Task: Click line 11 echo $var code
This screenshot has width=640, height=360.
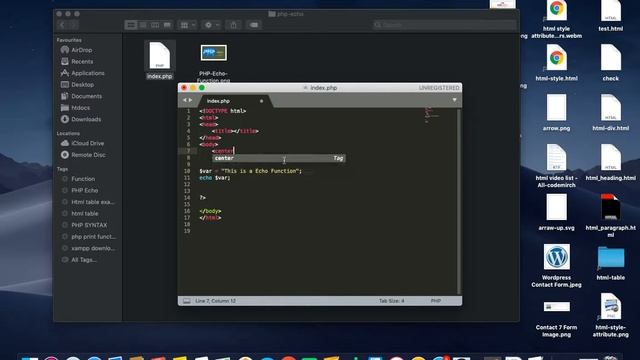Action: 215,178
